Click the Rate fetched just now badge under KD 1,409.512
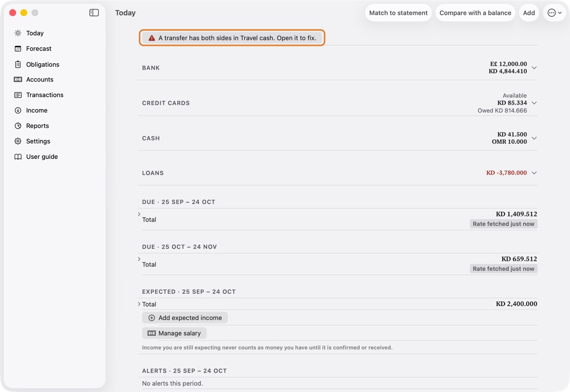570x392 pixels. [503, 224]
